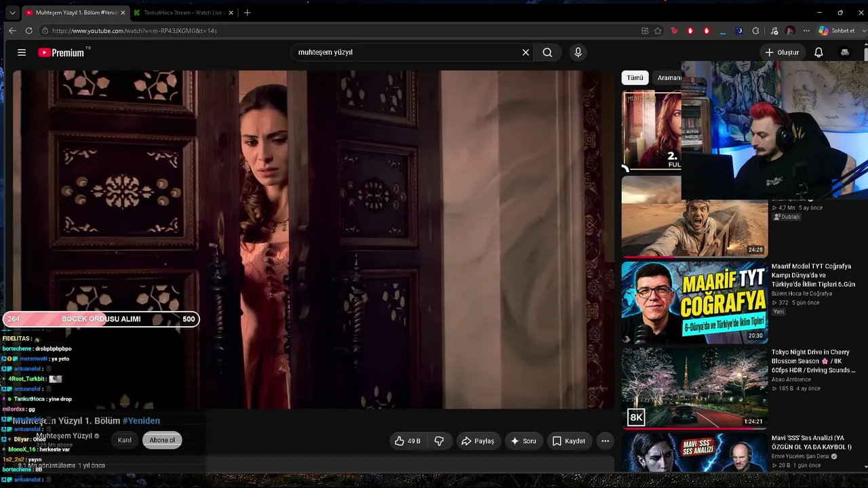Click the youtube.com address bar URL
This screenshot has width=868, height=488.
[134, 30]
